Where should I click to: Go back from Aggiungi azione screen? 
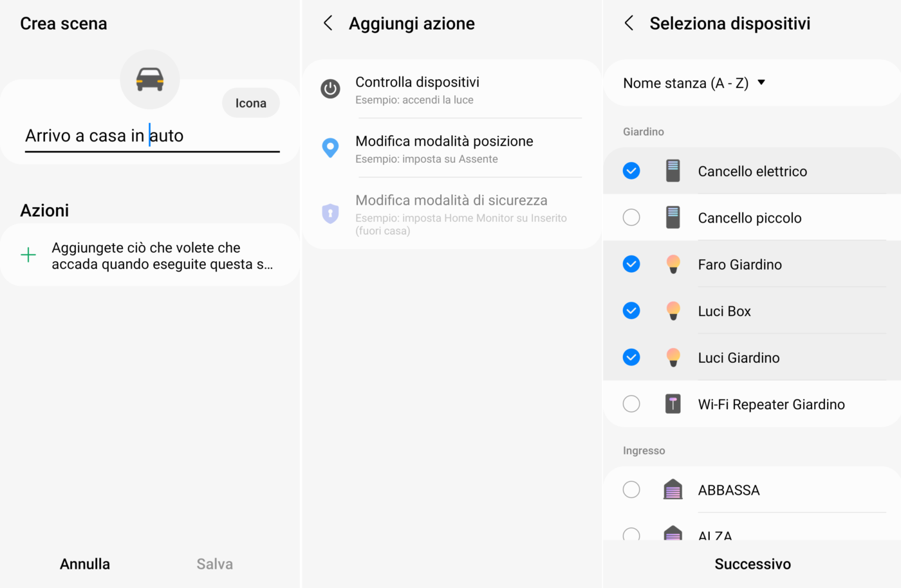[328, 24]
